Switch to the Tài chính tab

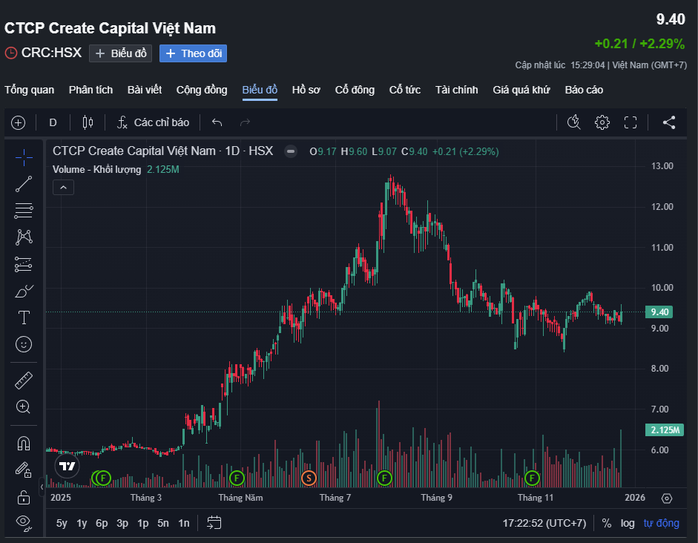coord(456,90)
